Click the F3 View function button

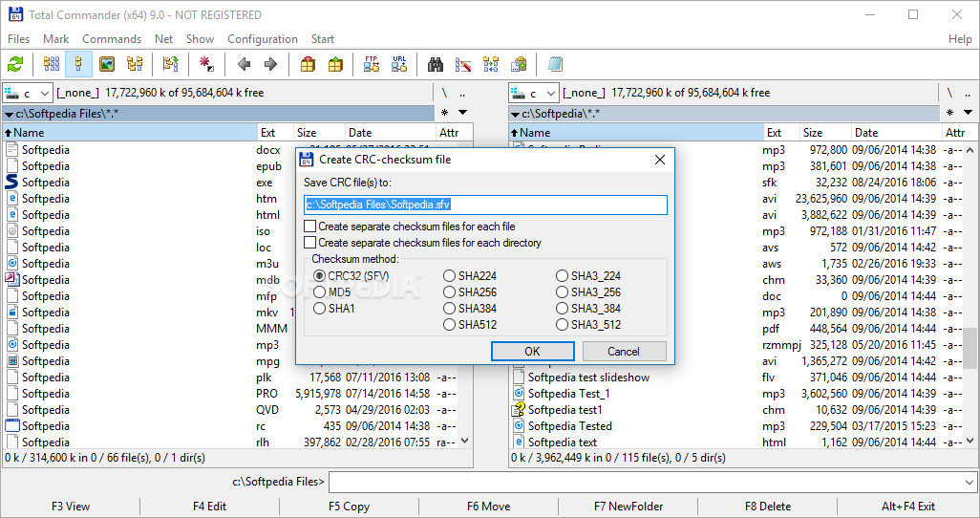pyautogui.click(x=70, y=507)
